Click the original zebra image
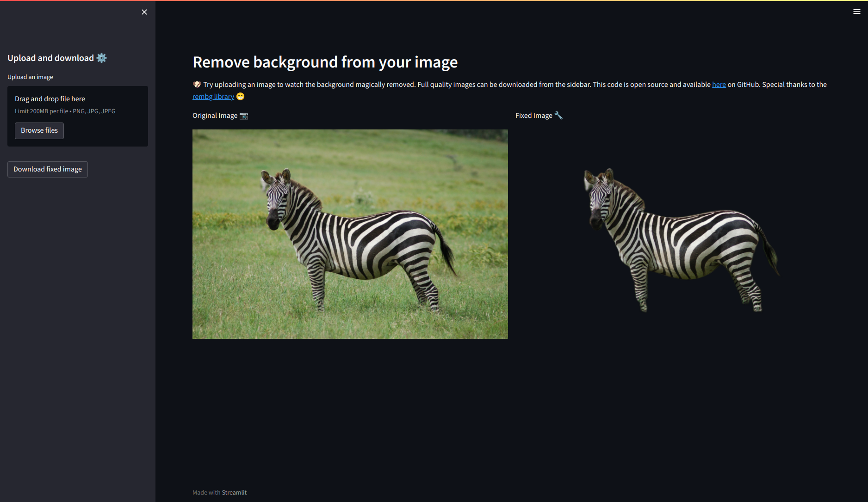868x502 pixels. click(x=350, y=234)
